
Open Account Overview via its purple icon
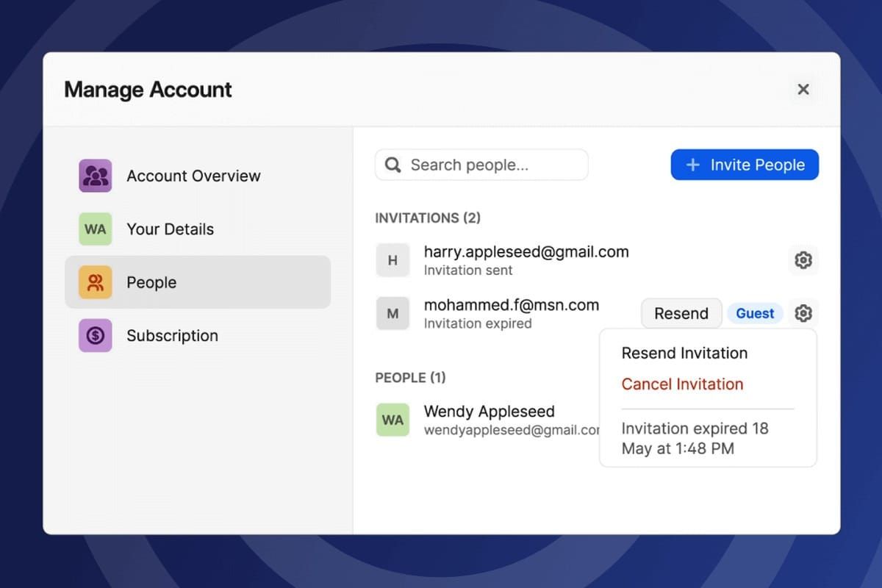[94, 176]
